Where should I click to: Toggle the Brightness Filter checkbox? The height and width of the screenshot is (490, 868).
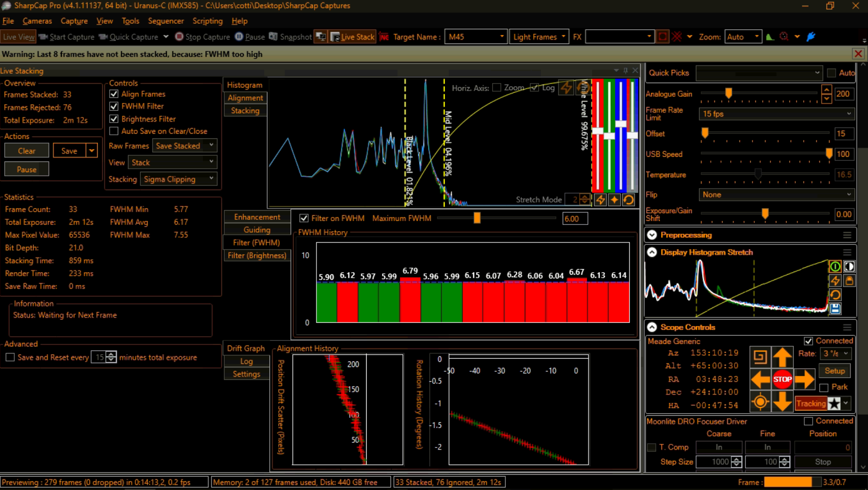(x=114, y=119)
